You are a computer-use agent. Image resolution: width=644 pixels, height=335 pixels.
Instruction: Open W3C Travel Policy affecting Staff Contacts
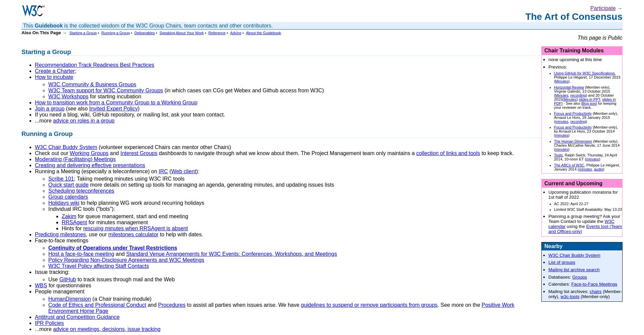pos(99,266)
